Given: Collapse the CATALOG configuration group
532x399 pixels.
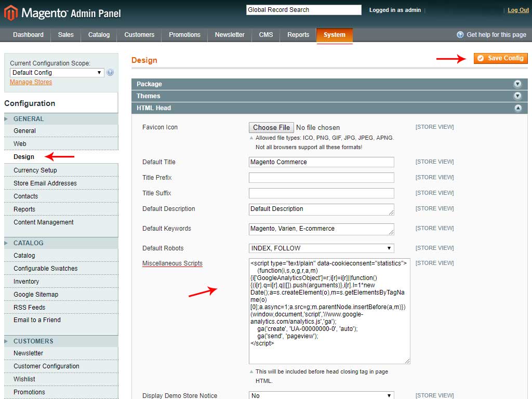Looking at the screenshot, I should [x=61, y=243].
